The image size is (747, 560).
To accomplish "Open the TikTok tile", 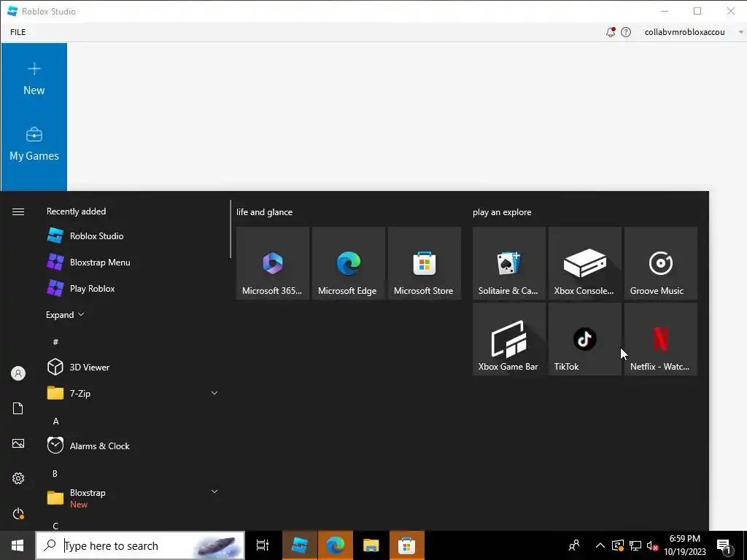I will point(584,339).
